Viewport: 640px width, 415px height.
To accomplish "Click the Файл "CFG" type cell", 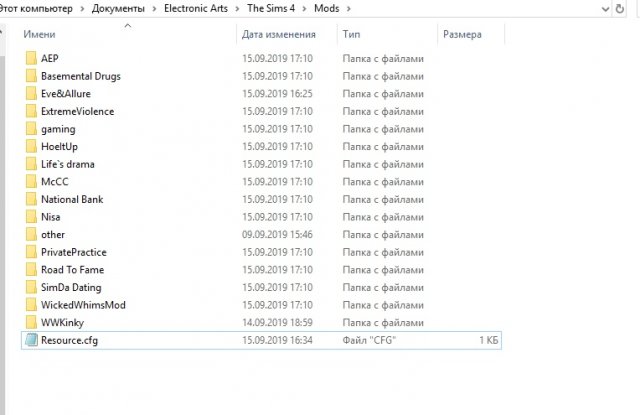I will (369, 340).
